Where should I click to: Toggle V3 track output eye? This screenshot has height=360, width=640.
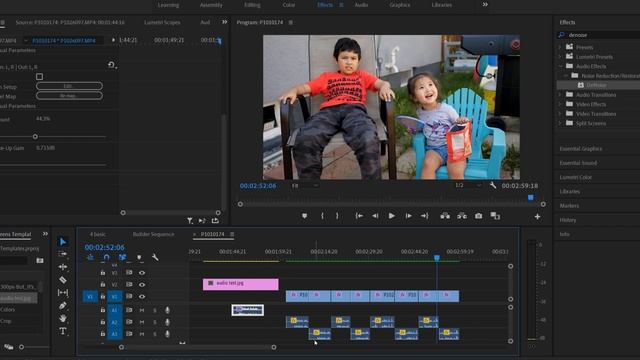pos(142,273)
